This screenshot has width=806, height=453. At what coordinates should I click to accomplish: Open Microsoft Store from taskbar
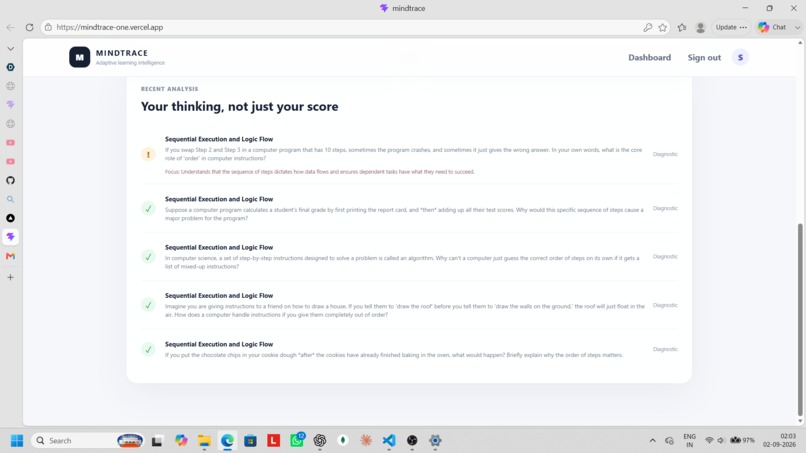point(250,441)
